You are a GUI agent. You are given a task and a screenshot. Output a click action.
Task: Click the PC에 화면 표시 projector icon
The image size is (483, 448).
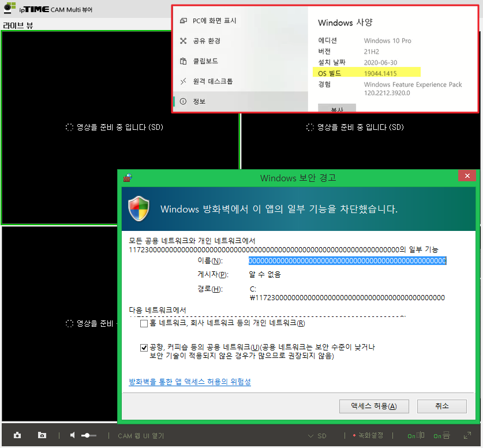184,21
